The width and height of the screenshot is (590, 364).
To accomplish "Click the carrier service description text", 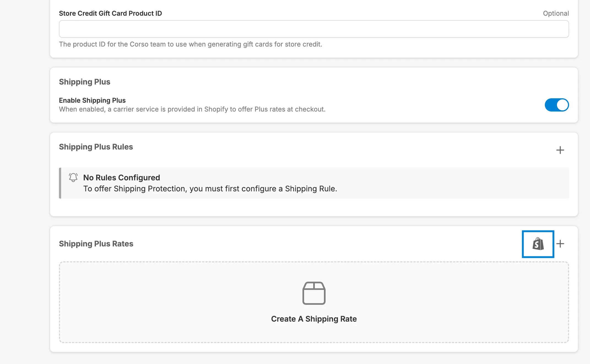I will pos(192,109).
